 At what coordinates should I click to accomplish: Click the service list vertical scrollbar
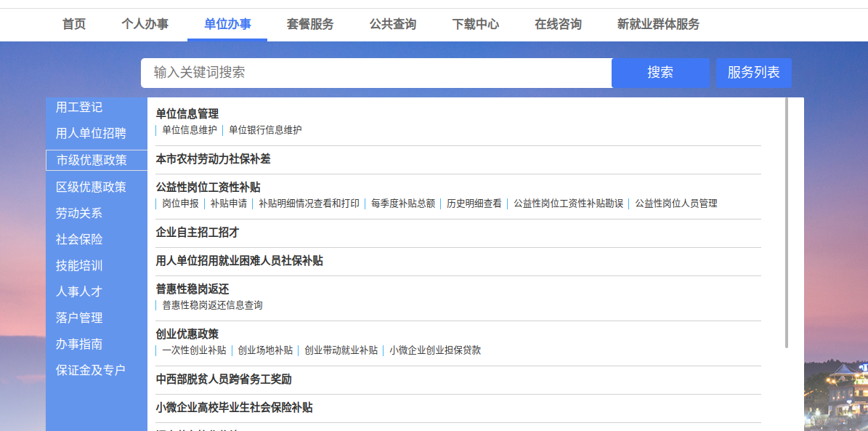pyautogui.click(x=786, y=222)
